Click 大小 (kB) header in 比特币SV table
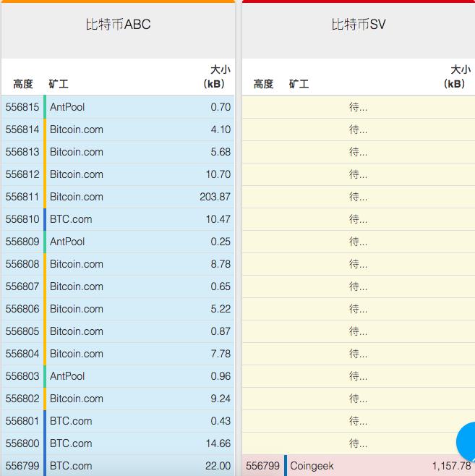Screen dimensions: 475x476 (x=457, y=77)
